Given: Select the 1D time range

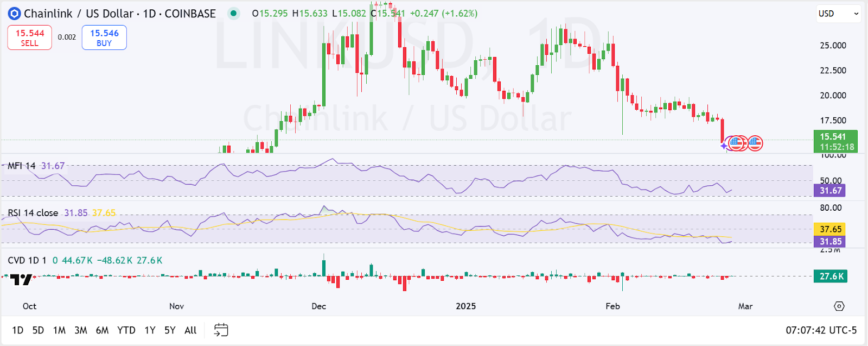Looking at the screenshot, I should 18,330.
